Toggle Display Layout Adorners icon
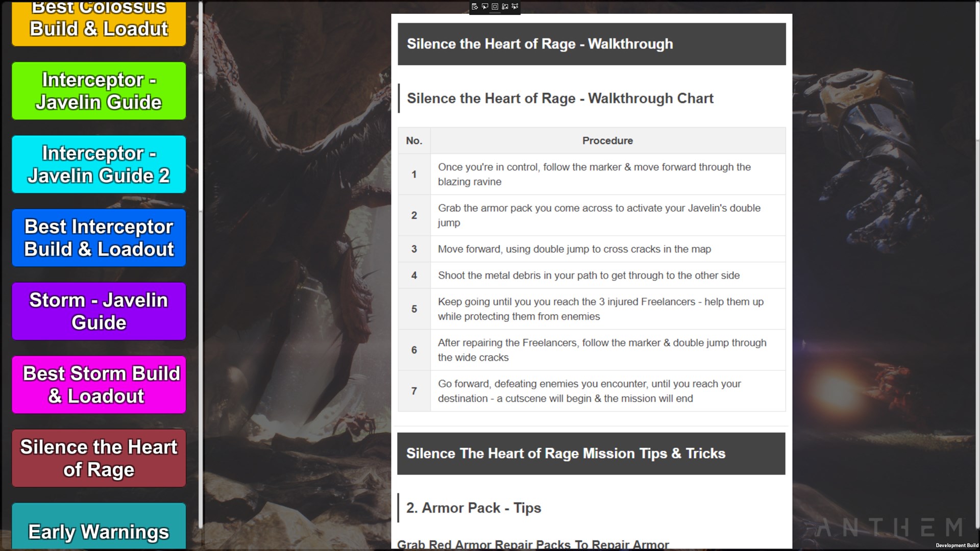 click(x=495, y=7)
